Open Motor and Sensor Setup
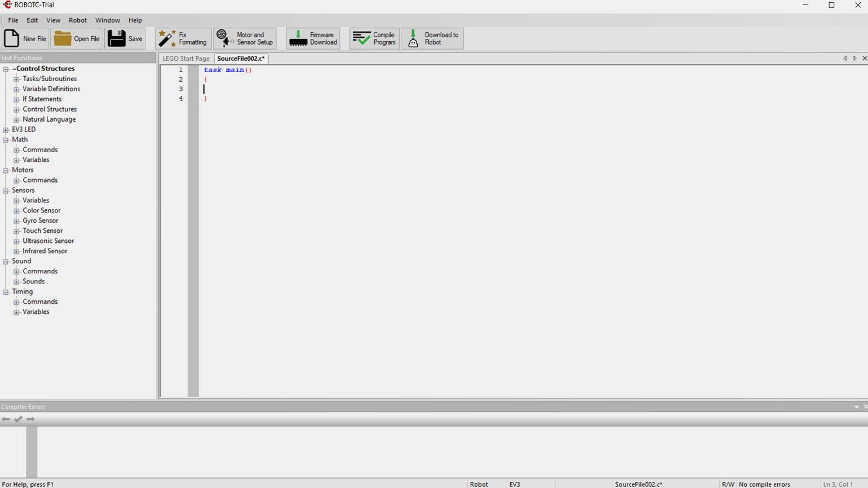 coord(224,38)
